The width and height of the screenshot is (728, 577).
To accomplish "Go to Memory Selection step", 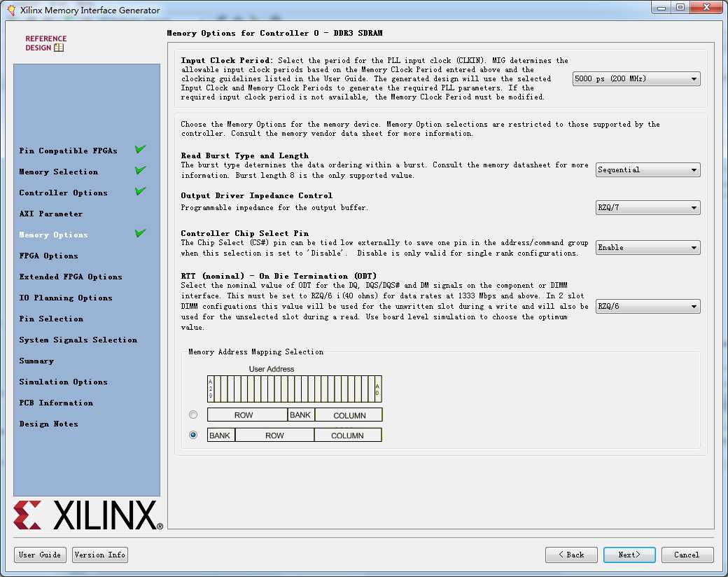I will [x=59, y=172].
